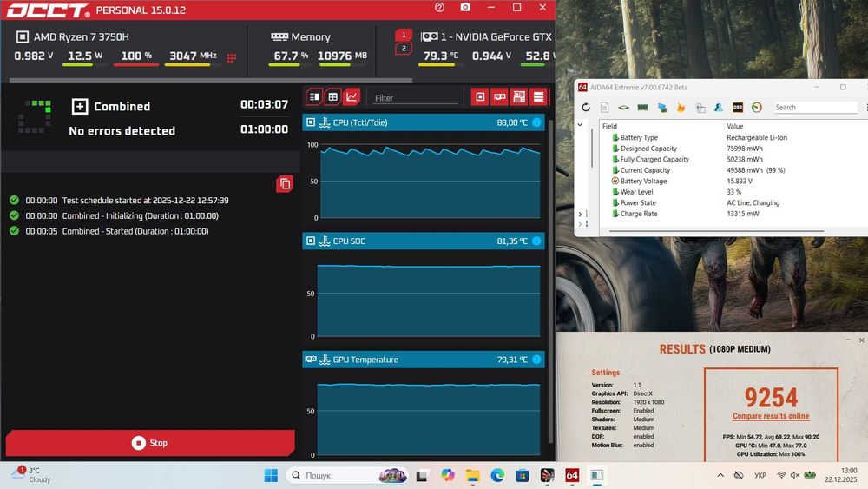Open AIDA64 preferences panel icon
The width and height of the screenshot is (868, 489).
click(x=700, y=108)
